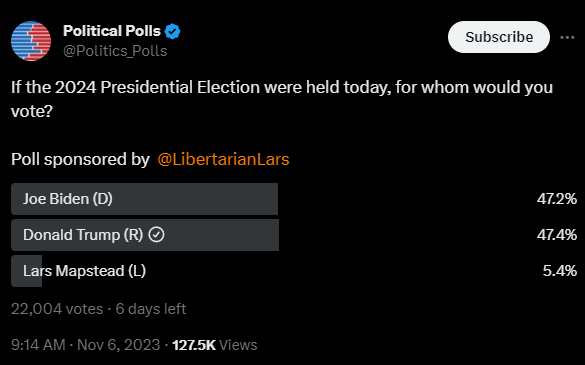Click the Nov 6, 2023 date
The width and height of the screenshot is (585, 365).
118,345
